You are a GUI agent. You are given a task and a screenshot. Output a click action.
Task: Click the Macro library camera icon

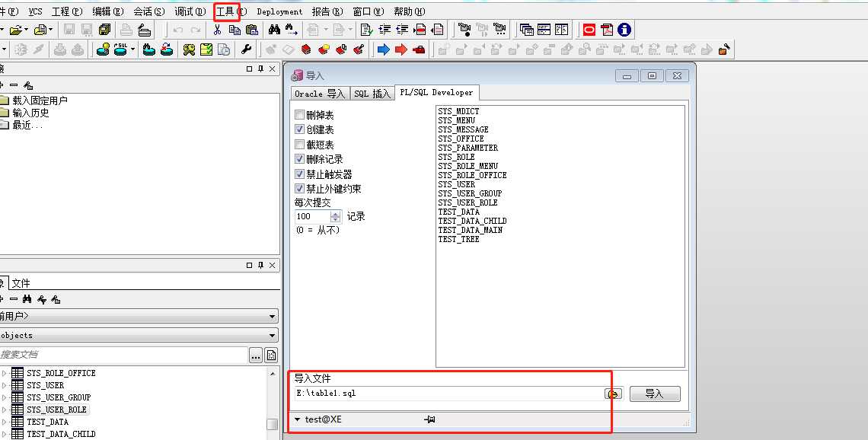click(x=499, y=30)
